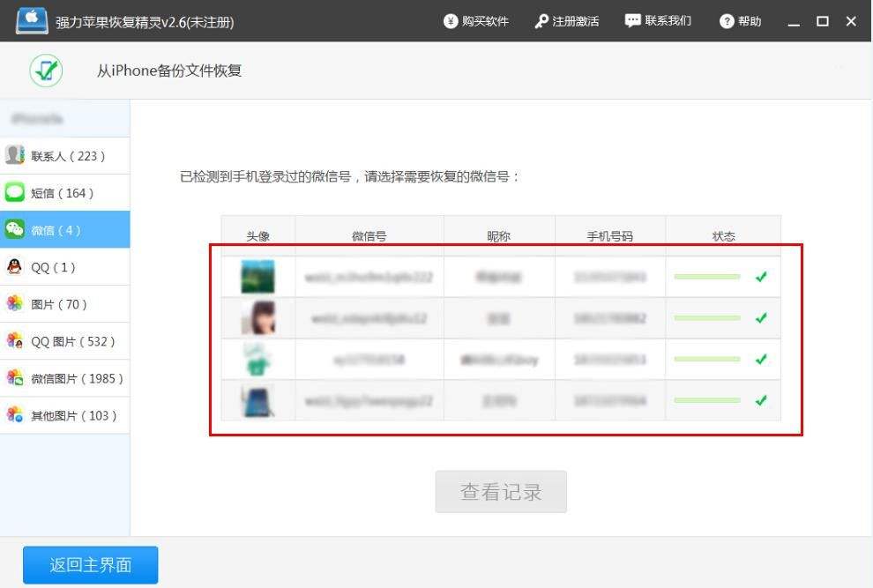The height and width of the screenshot is (588, 873).
Task: Click the app logo icon in title bar
Action: pyautogui.click(x=32, y=21)
